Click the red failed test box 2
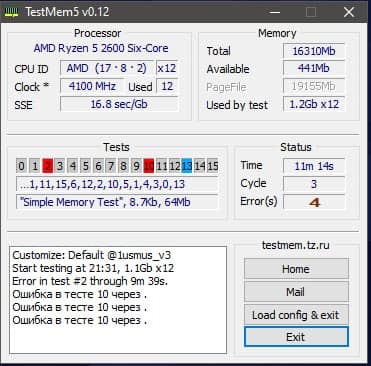 [48, 166]
